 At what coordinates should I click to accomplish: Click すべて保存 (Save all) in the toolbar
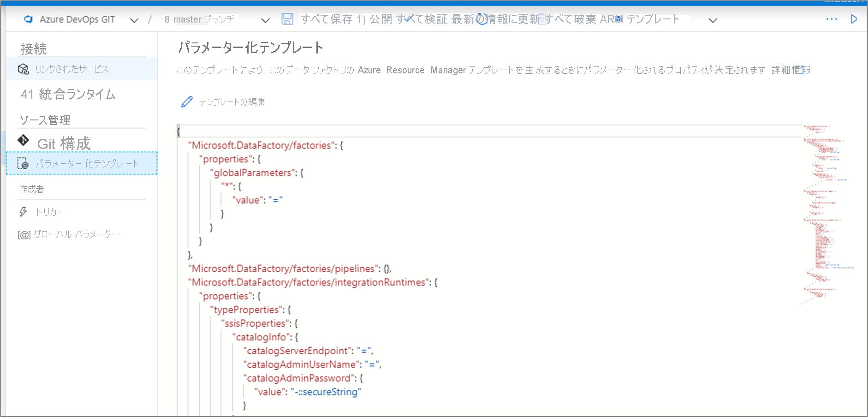[x=327, y=19]
